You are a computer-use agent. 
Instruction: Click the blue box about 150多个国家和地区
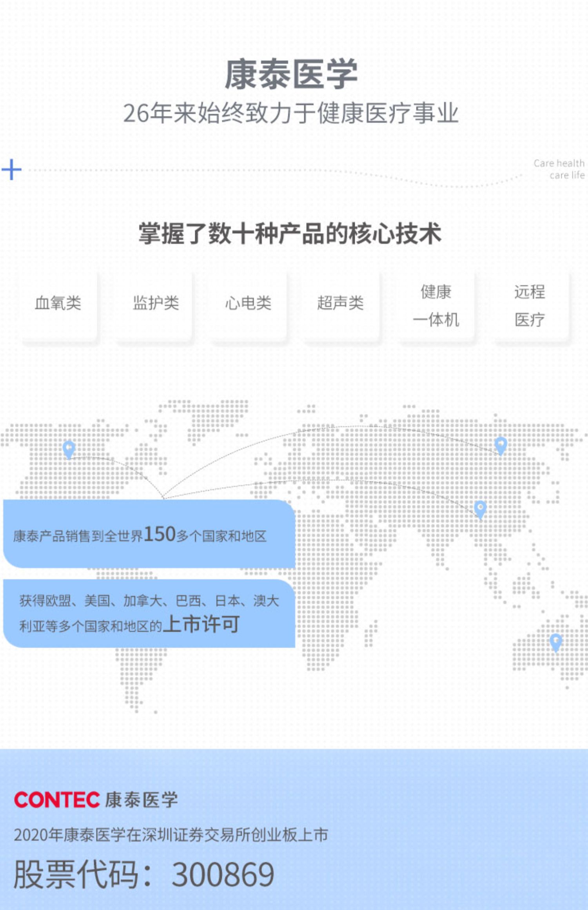pos(149,534)
